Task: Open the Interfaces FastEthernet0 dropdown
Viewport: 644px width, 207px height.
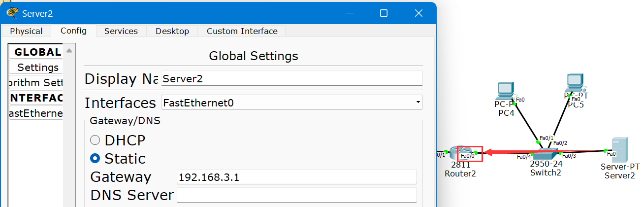Action: [x=291, y=103]
